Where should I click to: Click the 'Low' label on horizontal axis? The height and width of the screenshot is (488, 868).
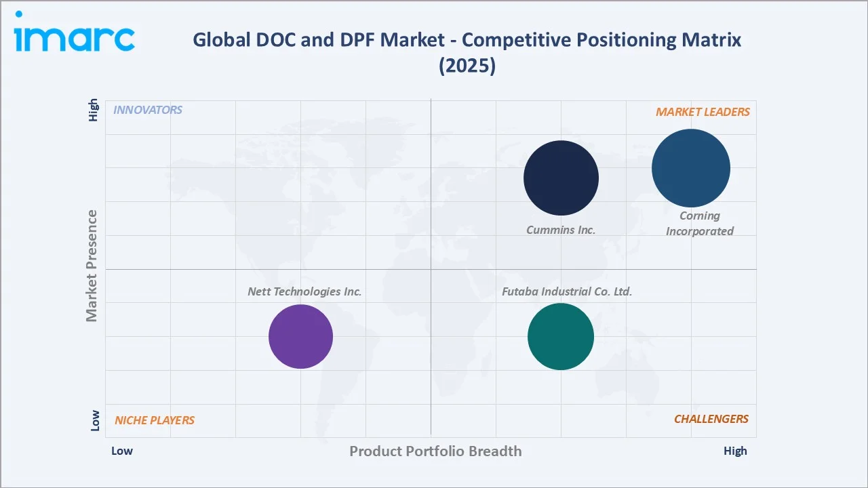tap(122, 451)
